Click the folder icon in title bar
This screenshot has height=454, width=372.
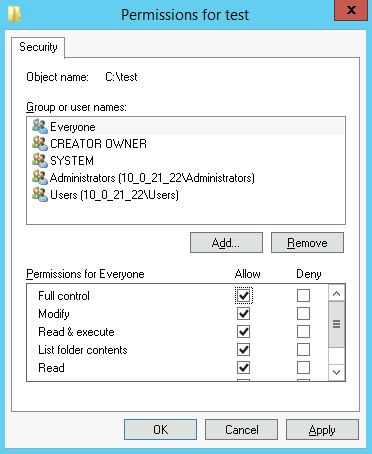pyautogui.click(x=14, y=15)
